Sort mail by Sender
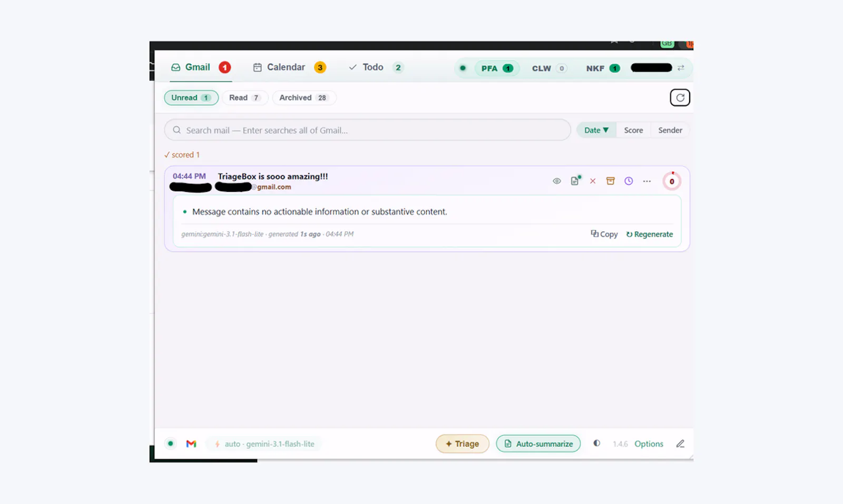 point(670,130)
